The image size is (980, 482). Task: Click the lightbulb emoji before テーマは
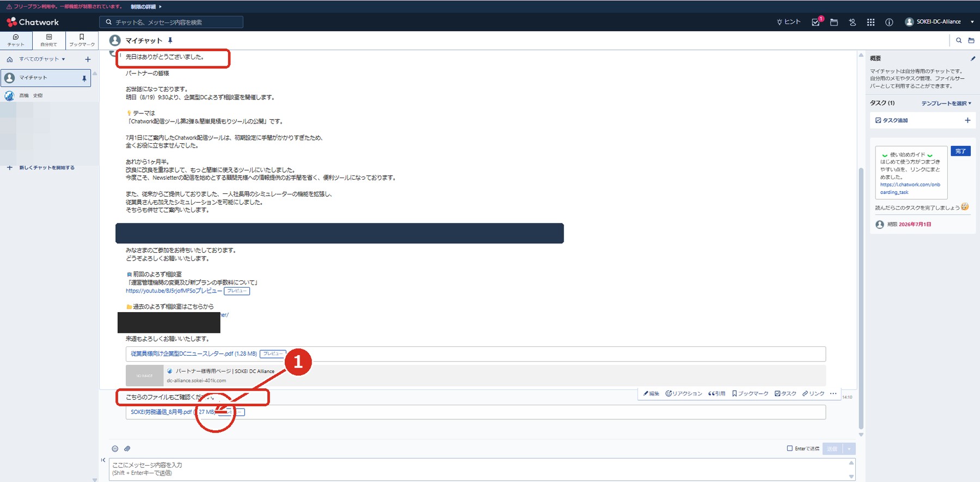[129, 113]
